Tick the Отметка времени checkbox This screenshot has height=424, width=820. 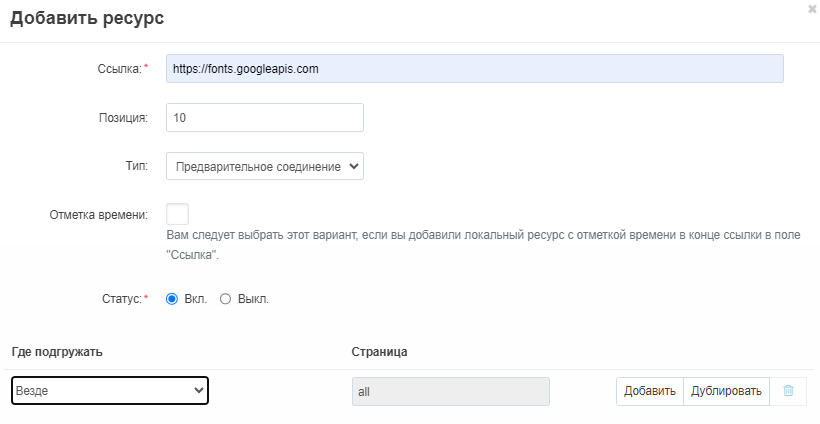[x=177, y=214]
